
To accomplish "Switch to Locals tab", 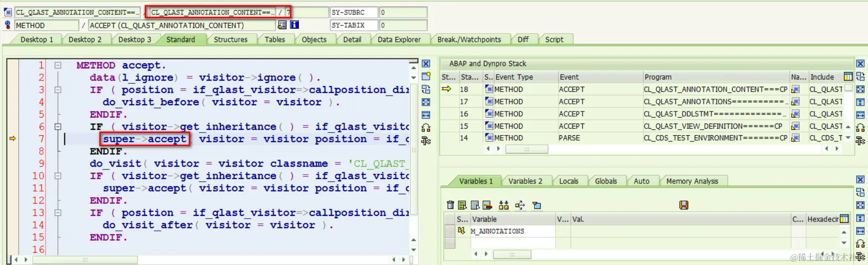I will pos(569,181).
